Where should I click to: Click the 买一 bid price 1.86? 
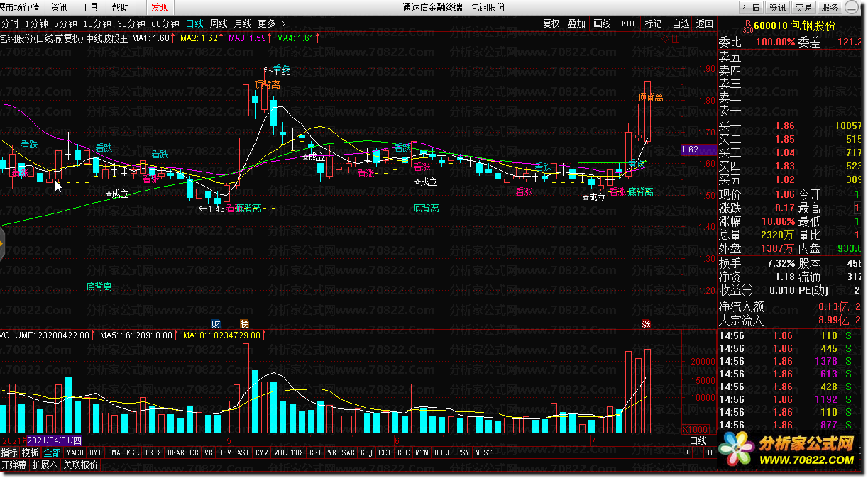pos(785,126)
